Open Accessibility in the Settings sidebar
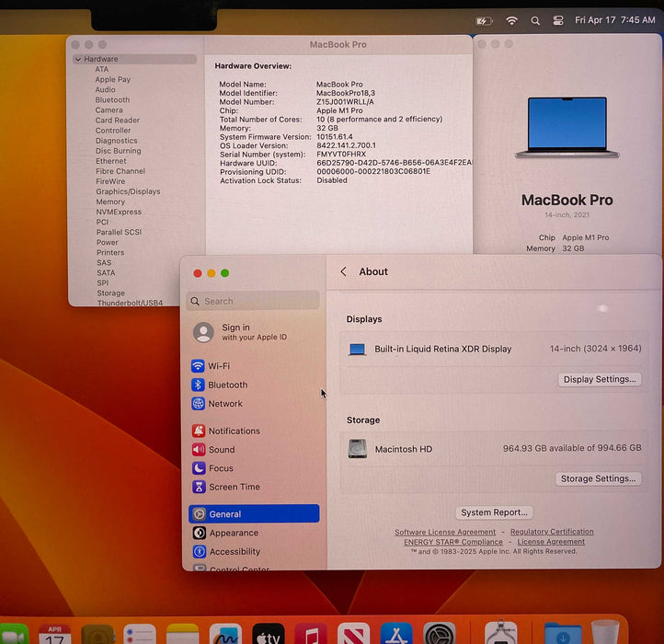 pos(253,552)
